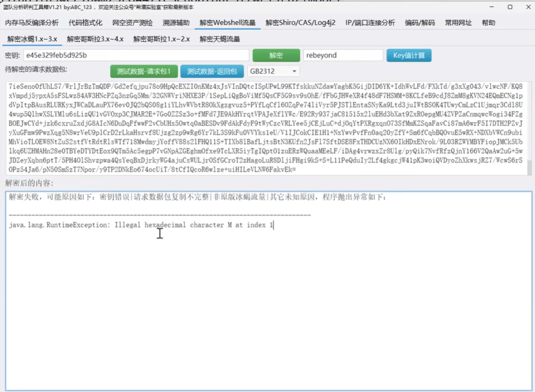Expand the GB2312 encoding dropdown
This screenshot has height=392, width=535.
pyautogui.click(x=273, y=71)
